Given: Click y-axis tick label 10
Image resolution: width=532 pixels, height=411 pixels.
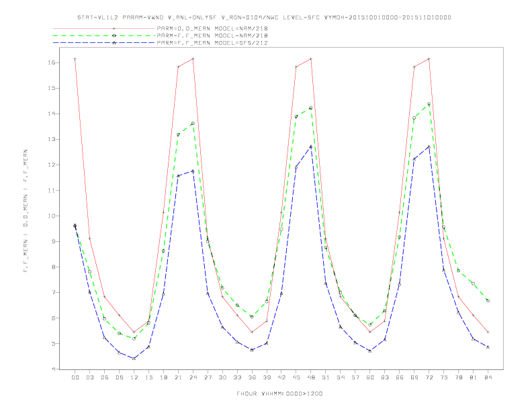Looking at the screenshot, I should tap(52, 216).
